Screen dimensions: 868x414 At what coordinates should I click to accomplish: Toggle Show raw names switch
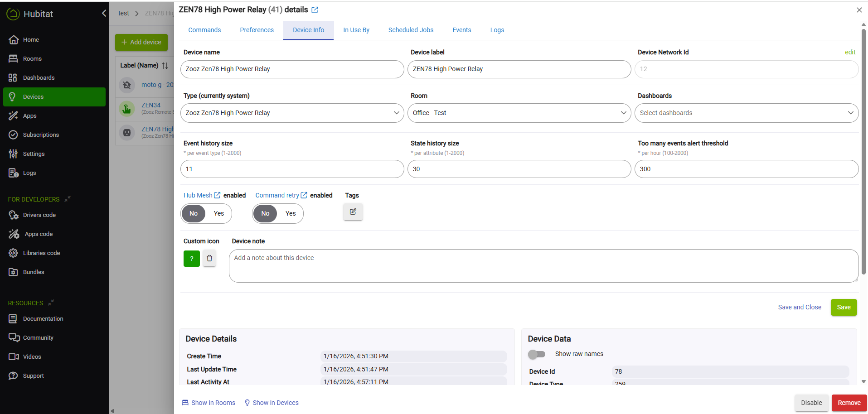pyautogui.click(x=537, y=354)
